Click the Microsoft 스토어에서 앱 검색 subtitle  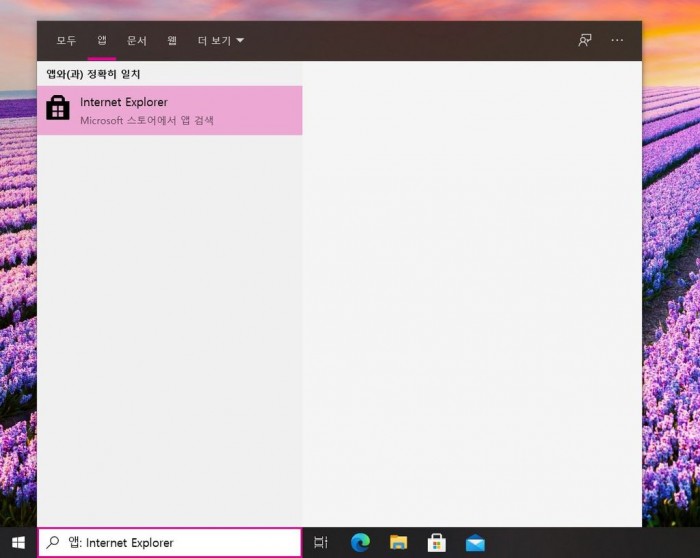[x=147, y=121]
